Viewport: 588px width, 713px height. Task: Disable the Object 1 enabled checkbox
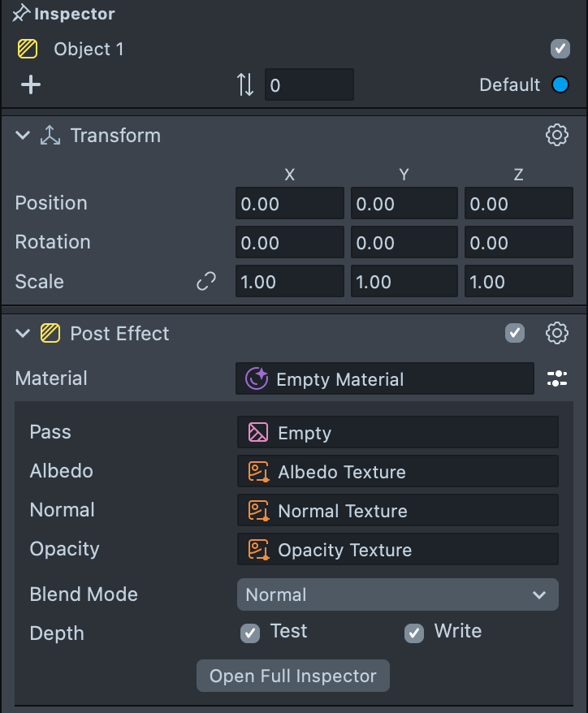click(x=560, y=49)
